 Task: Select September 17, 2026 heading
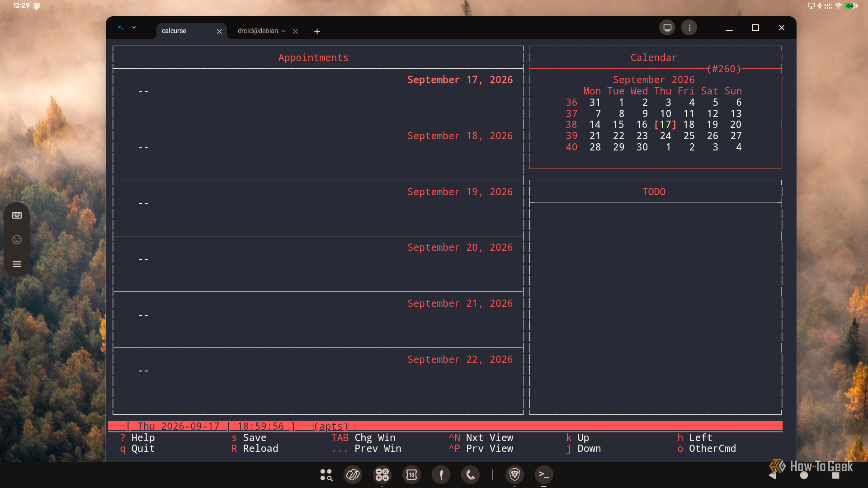(460, 80)
